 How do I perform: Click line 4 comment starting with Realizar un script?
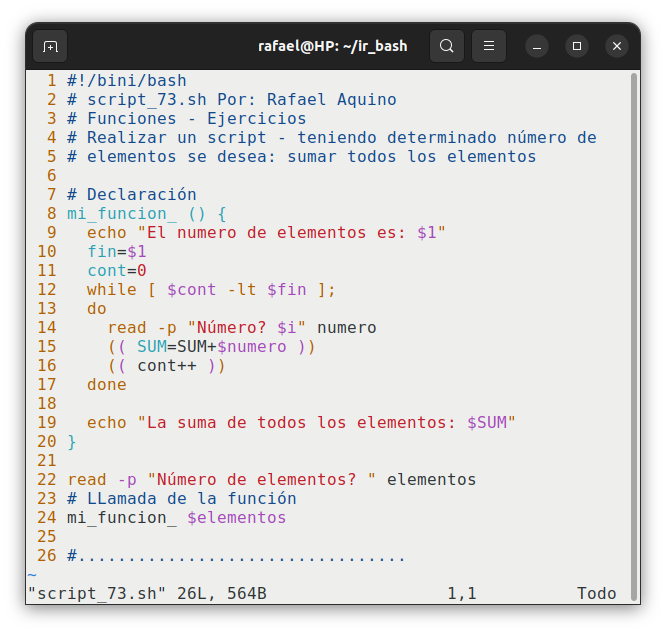pyautogui.click(x=332, y=138)
